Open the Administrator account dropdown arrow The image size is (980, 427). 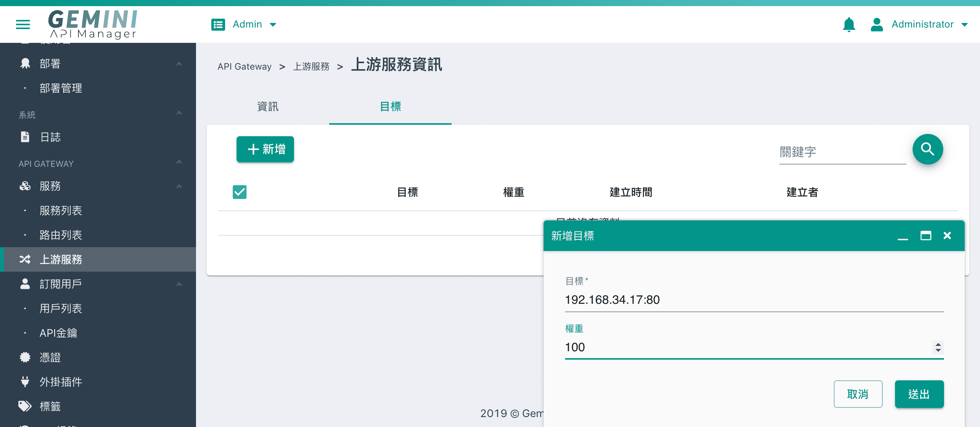coord(965,24)
